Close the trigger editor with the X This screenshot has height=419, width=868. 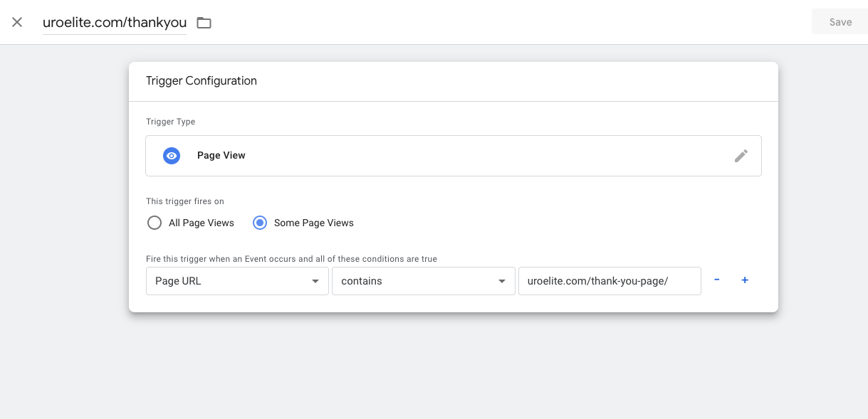pyautogui.click(x=17, y=22)
